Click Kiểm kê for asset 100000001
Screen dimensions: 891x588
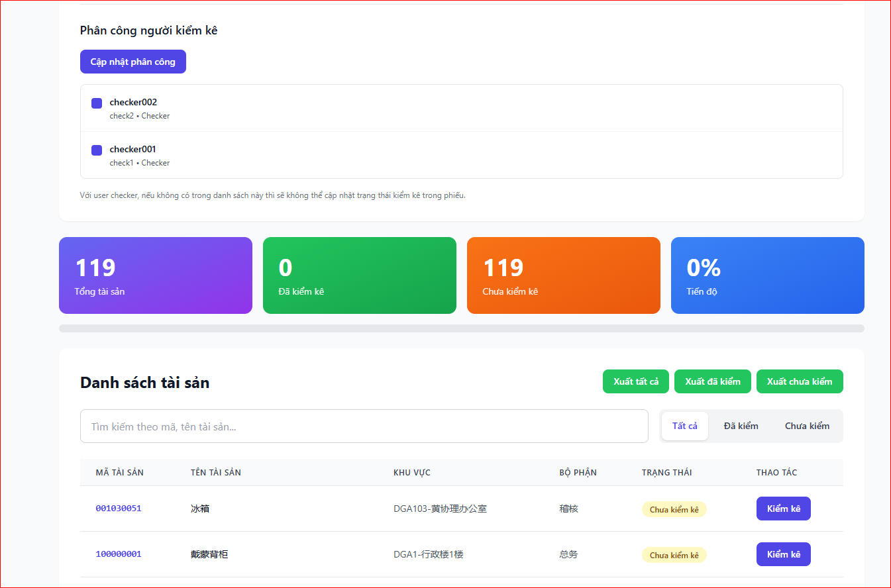point(783,554)
